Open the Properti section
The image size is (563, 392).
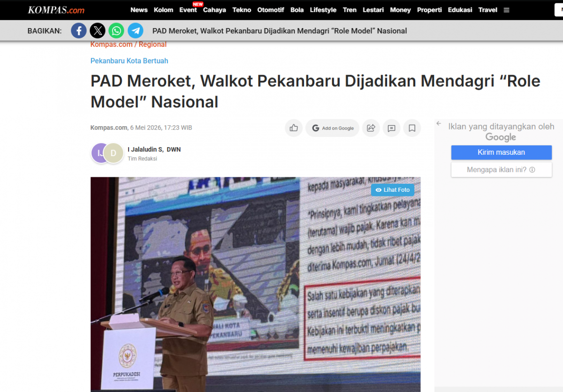[x=429, y=10]
